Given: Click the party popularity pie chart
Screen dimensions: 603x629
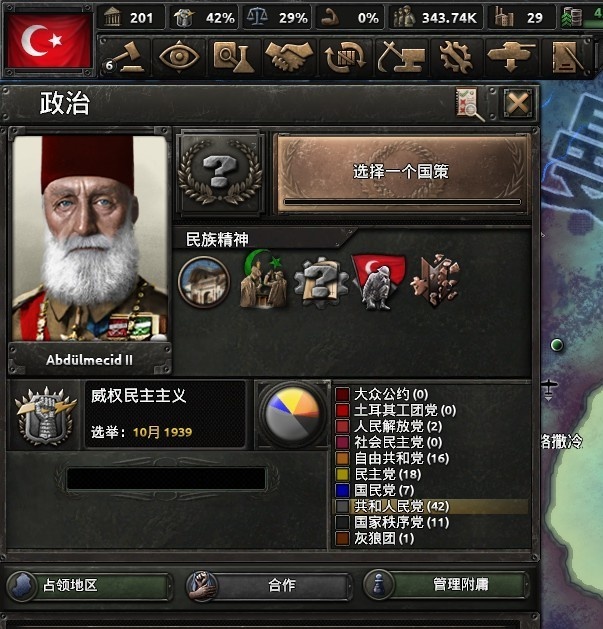Looking at the screenshot, I should 293,415.
